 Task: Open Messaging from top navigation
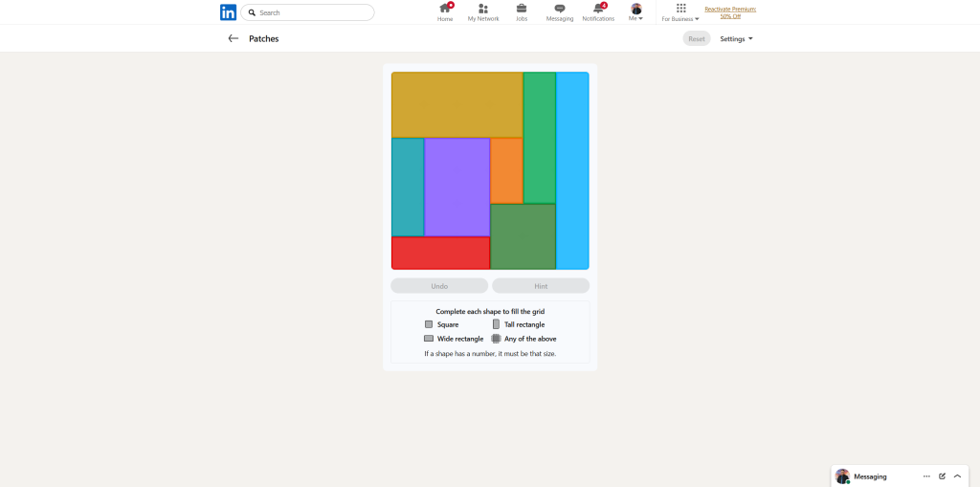(x=560, y=12)
